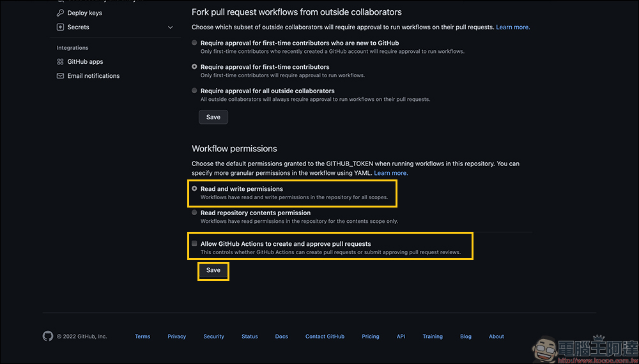Open the Pricing footer link
The height and width of the screenshot is (364, 639).
pos(370,337)
